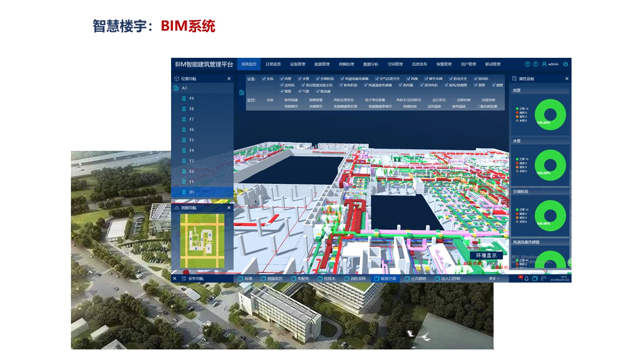Toggle the 热风幕 checkbox
This screenshot has height=362, width=644.
tap(400, 85)
